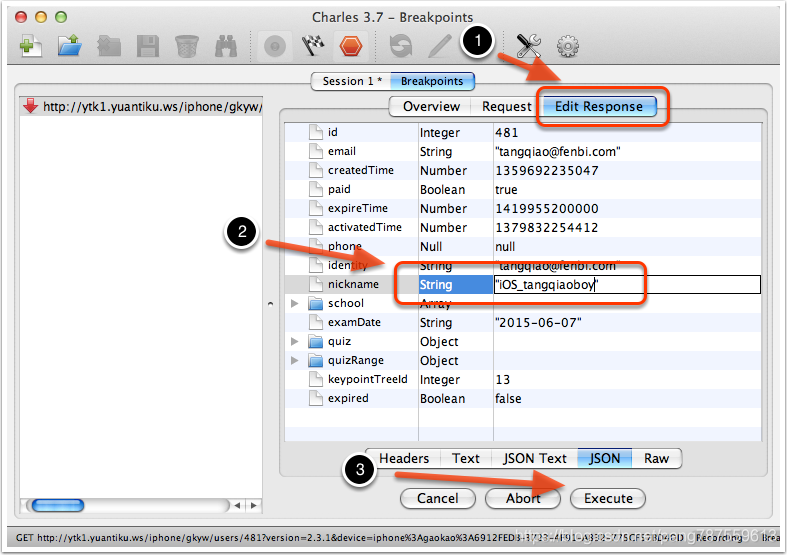
Task: Click the examDate value "2015-06-07"
Action: 538,322
